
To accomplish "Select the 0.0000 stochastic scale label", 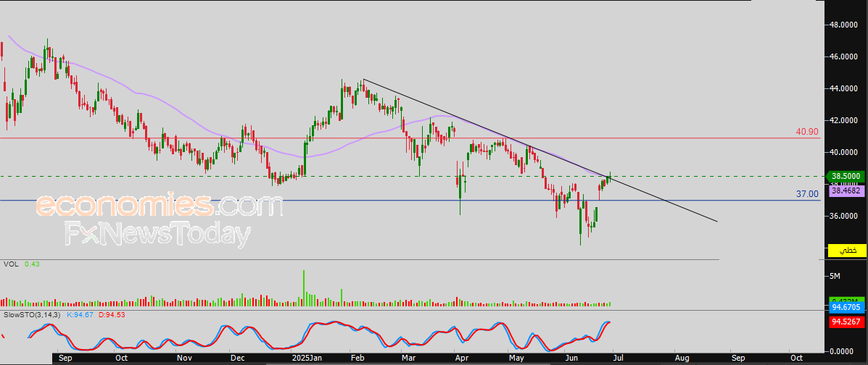I will coord(842,351).
